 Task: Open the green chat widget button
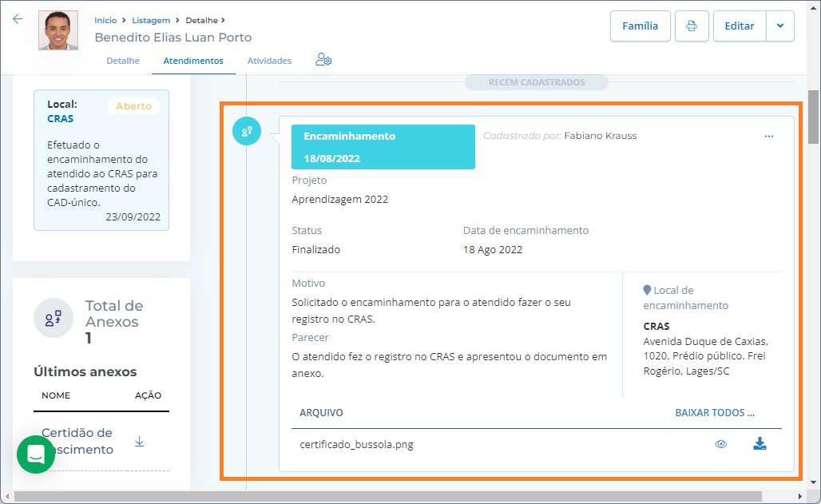pyautogui.click(x=36, y=454)
